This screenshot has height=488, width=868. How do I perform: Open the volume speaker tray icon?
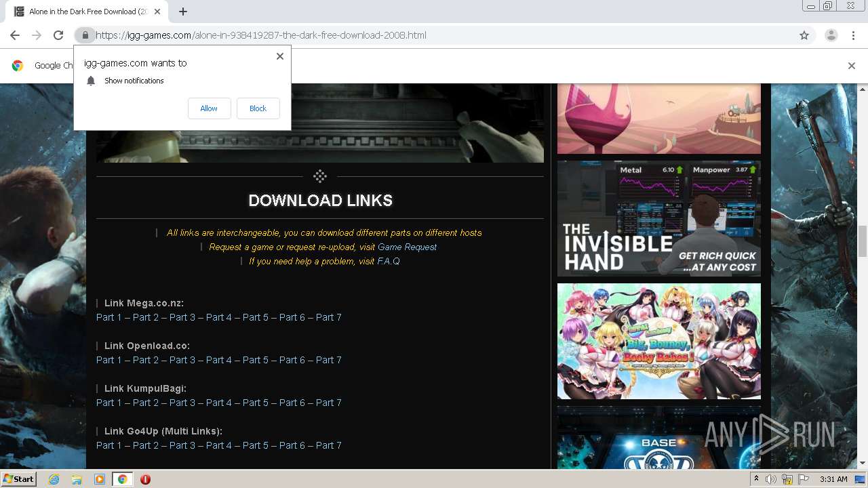pos(771,479)
